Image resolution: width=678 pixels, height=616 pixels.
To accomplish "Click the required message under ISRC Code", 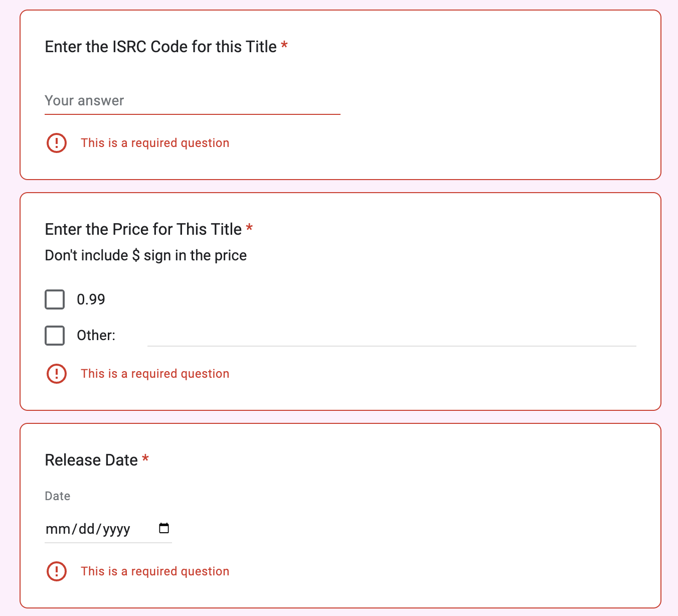I will pyautogui.click(x=155, y=143).
